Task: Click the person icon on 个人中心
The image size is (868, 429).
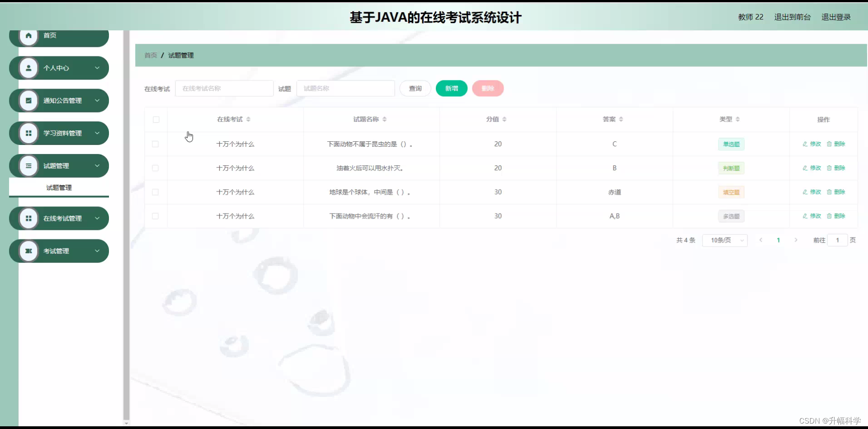Action: [28, 68]
